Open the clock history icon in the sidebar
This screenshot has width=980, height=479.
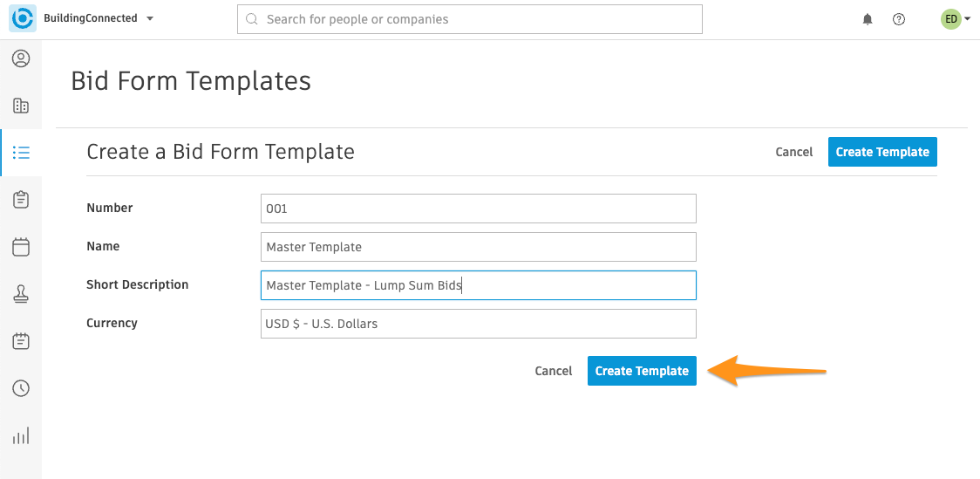click(21, 388)
